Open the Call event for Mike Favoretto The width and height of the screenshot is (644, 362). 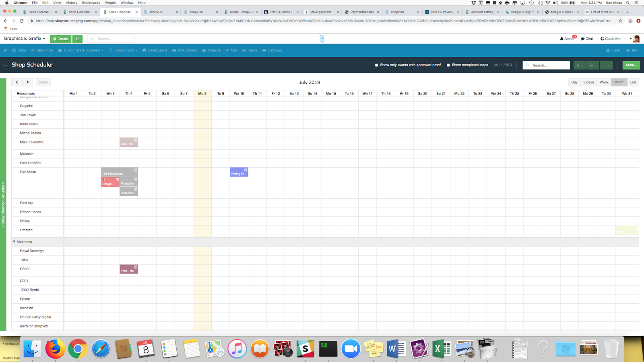coord(129,142)
